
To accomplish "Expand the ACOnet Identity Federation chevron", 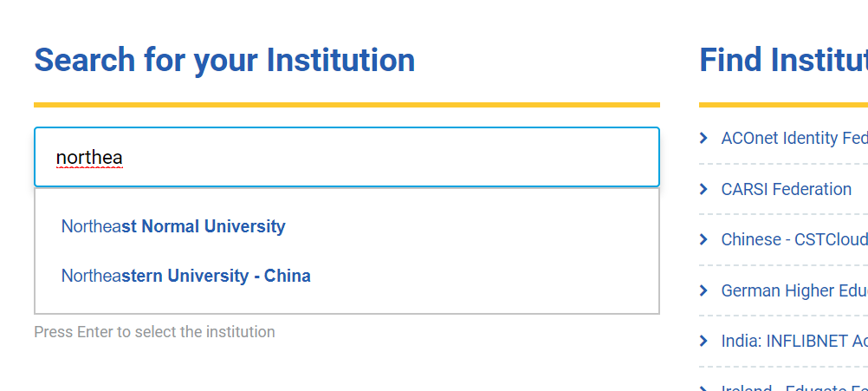I will point(704,139).
